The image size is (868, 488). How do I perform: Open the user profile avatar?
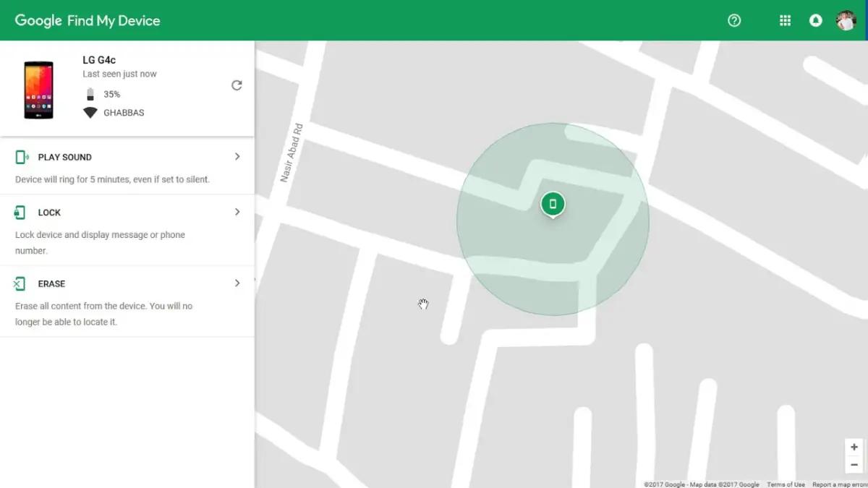pos(846,20)
